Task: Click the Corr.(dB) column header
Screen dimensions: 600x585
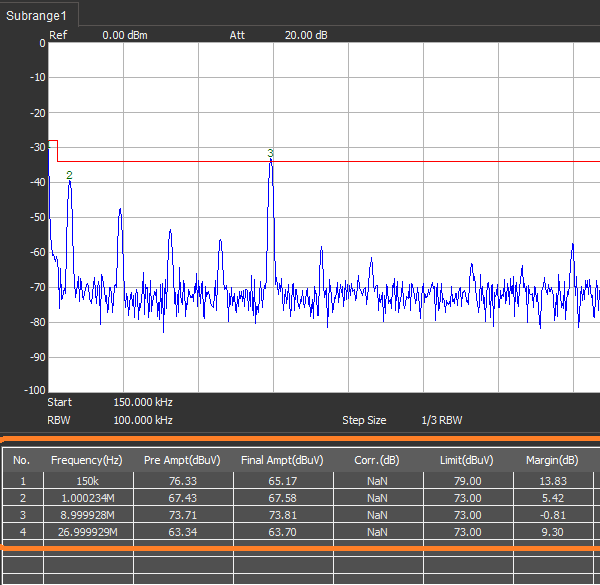Action: (x=379, y=460)
